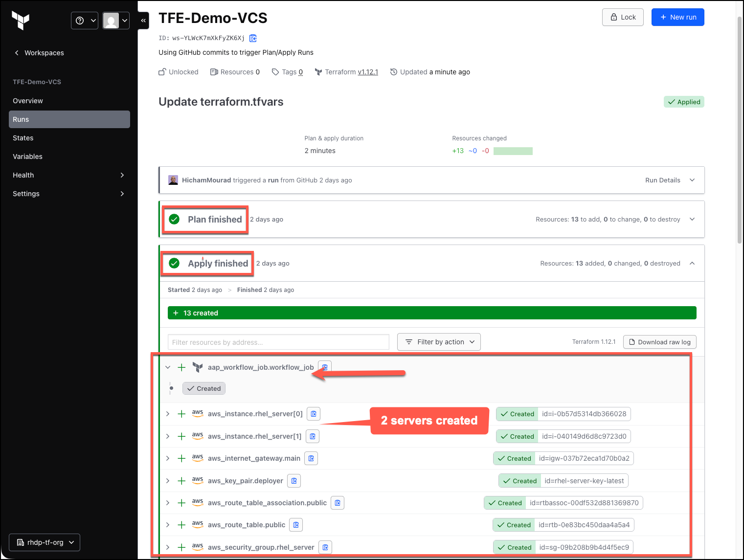Screen dimensions: 744x560
Task: Open the help menu icon dropdown
Action: pos(85,21)
